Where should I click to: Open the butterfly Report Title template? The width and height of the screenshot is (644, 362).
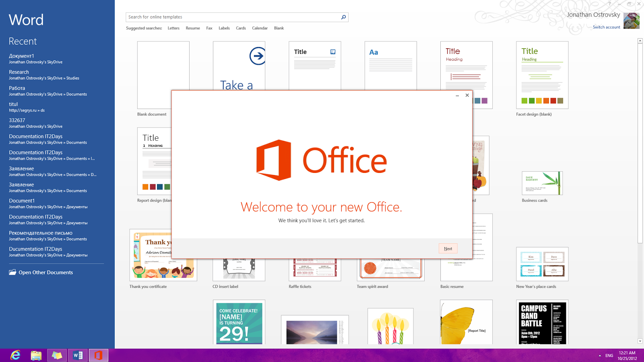click(466, 322)
